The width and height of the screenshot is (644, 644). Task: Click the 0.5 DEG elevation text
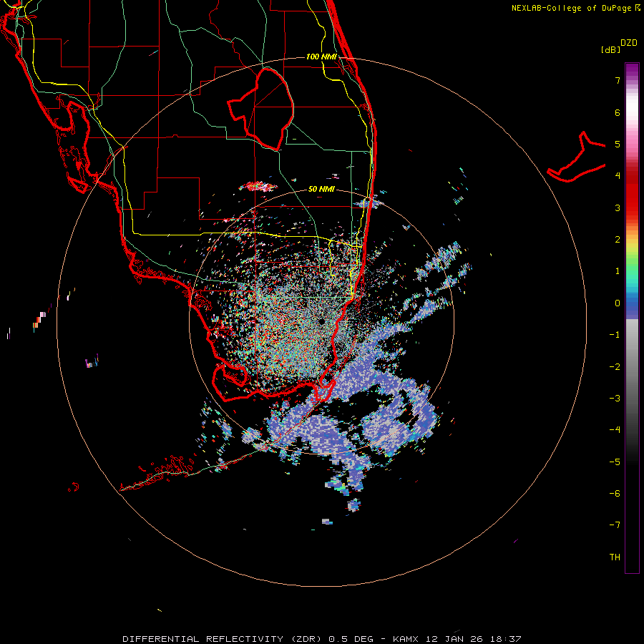(351, 639)
